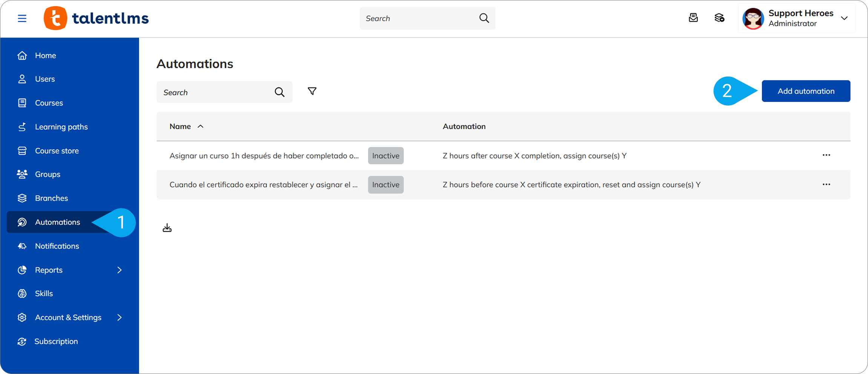
Task: Click the top bar search magnifier icon
Action: 484,18
